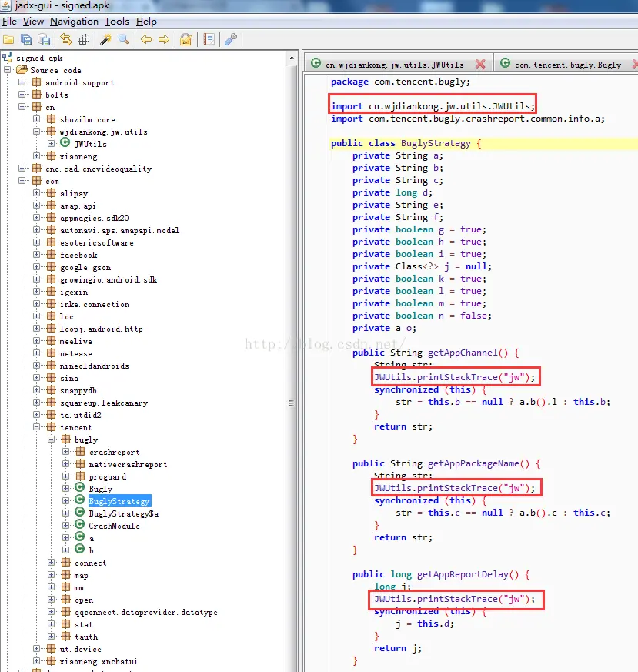Open the Navigation menu

pyautogui.click(x=74, y=22)
